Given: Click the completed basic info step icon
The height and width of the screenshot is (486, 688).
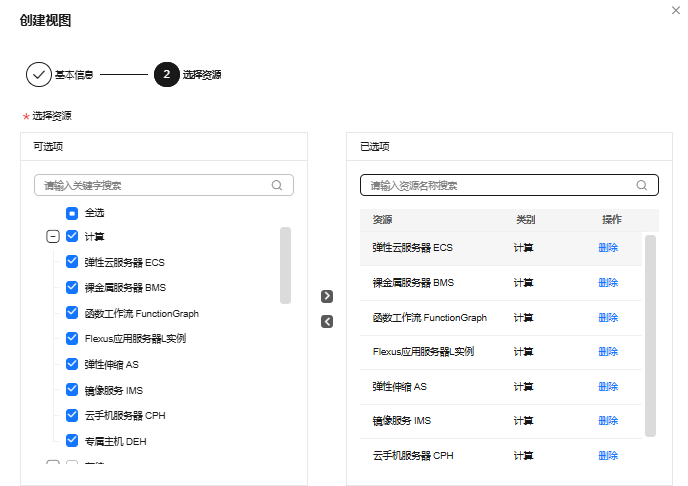Looking at the screenshot, I should (x=38, y=75).
